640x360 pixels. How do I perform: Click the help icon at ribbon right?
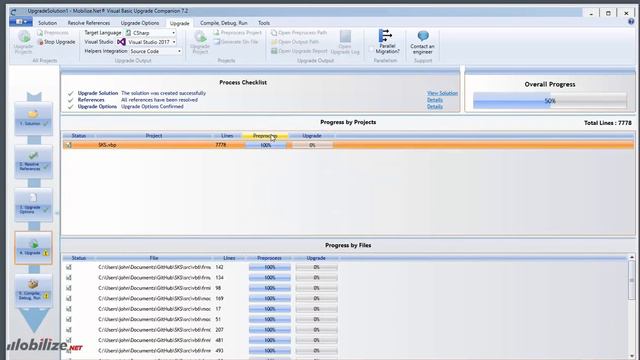631,22
